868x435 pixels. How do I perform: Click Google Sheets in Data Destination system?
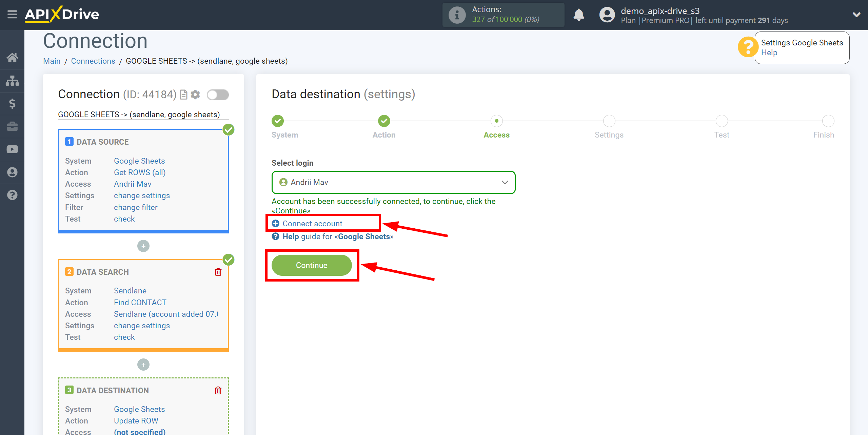[x=139, y=409]
